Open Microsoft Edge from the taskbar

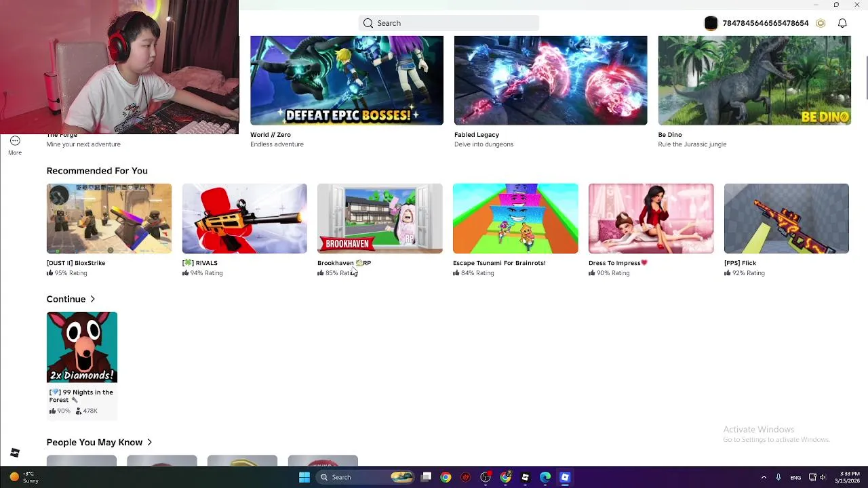(545, 477)
